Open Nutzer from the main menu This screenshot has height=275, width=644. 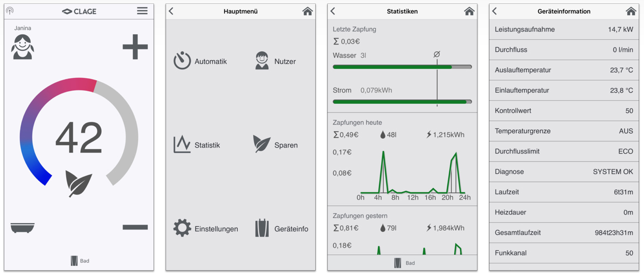pos(262,61)
